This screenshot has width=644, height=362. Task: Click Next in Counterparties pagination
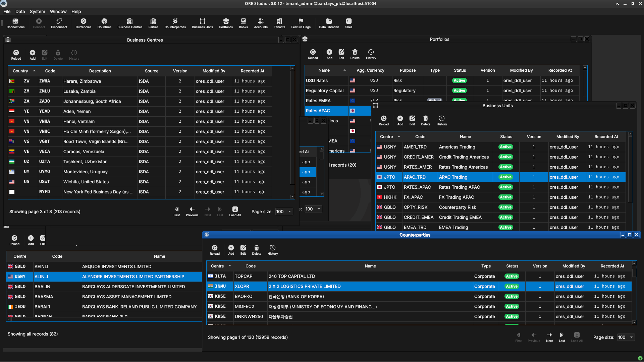point(549,336)
